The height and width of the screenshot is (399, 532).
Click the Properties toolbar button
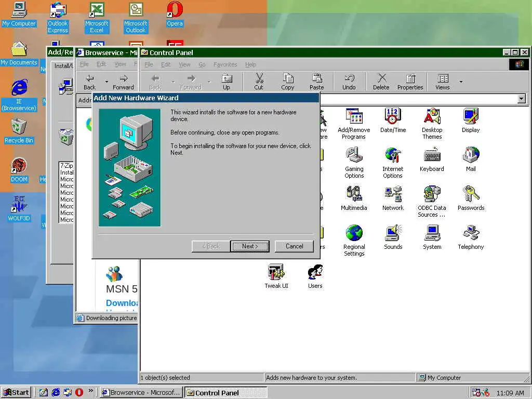tap(410, 82)
